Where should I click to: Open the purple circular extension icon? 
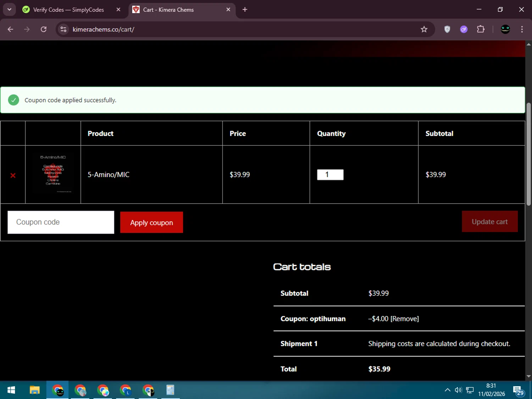tap(464, 29)
